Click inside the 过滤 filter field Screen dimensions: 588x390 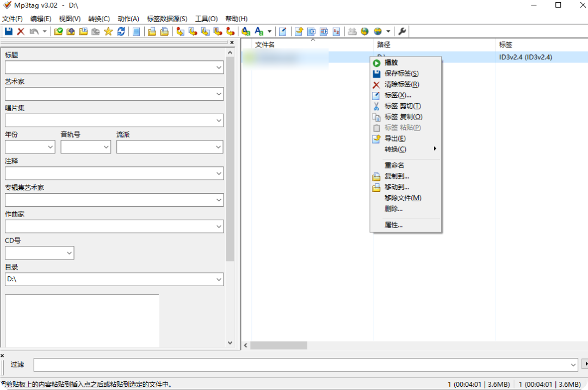218,364
